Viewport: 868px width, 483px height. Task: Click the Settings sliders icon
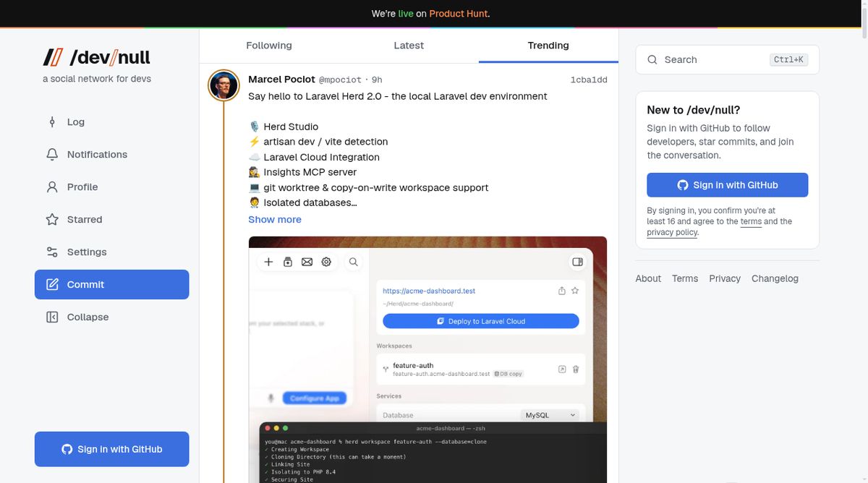tap(52, 252)
